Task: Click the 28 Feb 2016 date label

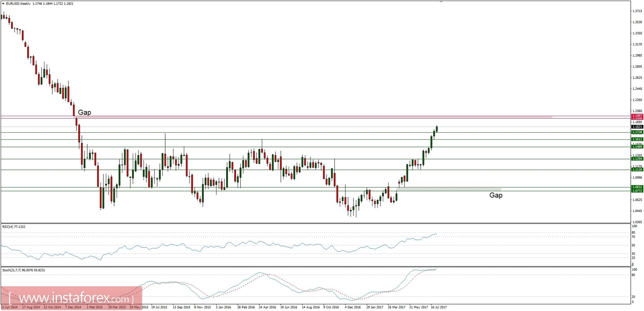Action: click(x=246, y=307)
